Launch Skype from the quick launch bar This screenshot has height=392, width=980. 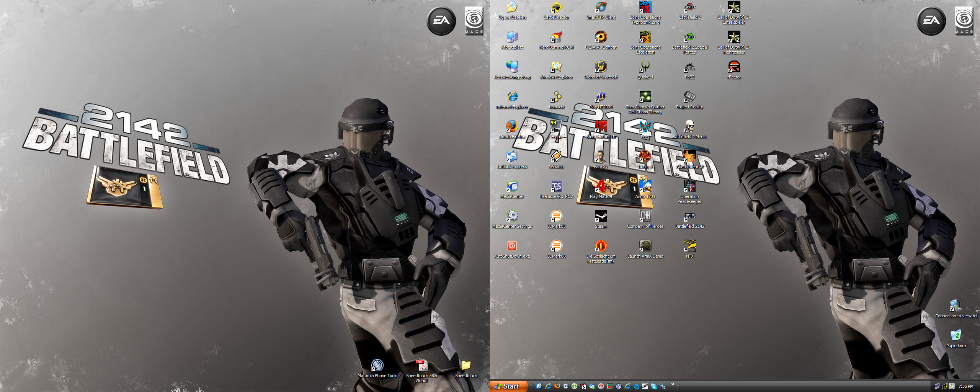click(x=653, y=386)
